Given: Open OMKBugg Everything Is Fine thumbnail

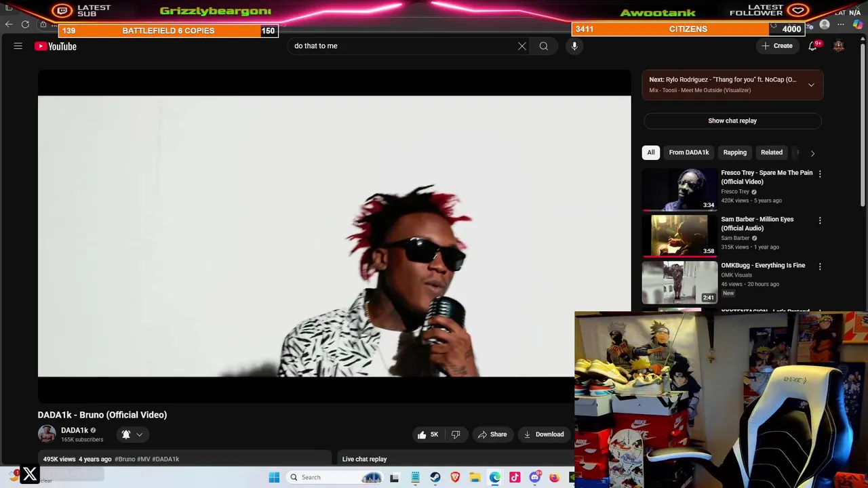Looking at the screenshot, I should pos(679,282).
